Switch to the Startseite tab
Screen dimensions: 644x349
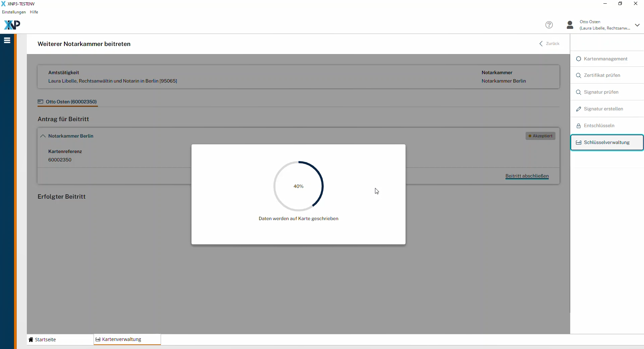click(60, 340)
